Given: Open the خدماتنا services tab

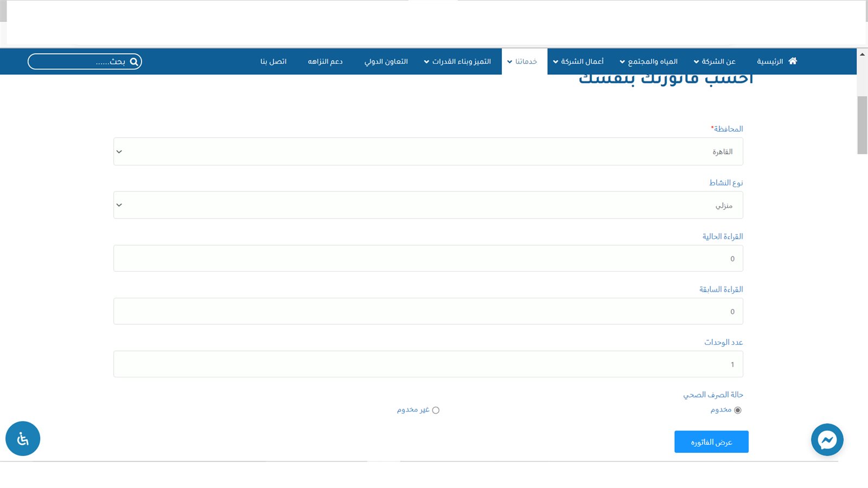Looking at the screenshot, I should (x=523, y=62).
